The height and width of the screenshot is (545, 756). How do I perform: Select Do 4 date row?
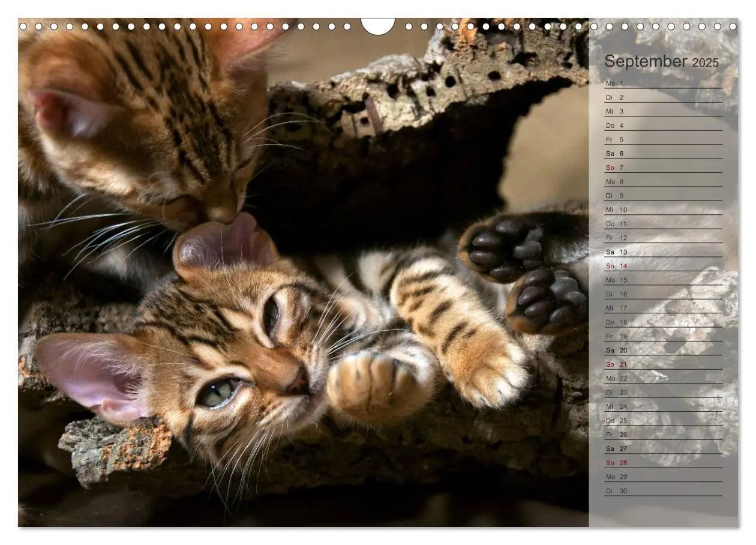tap(663, 125)
